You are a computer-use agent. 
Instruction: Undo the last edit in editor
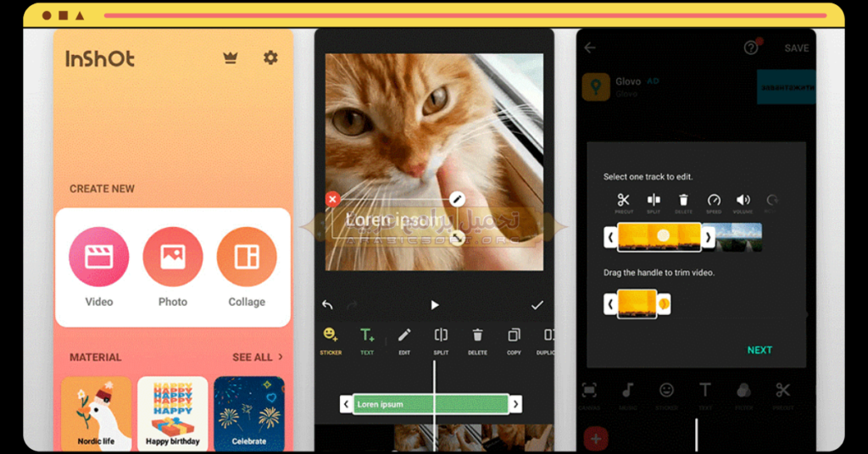(328, 305)
